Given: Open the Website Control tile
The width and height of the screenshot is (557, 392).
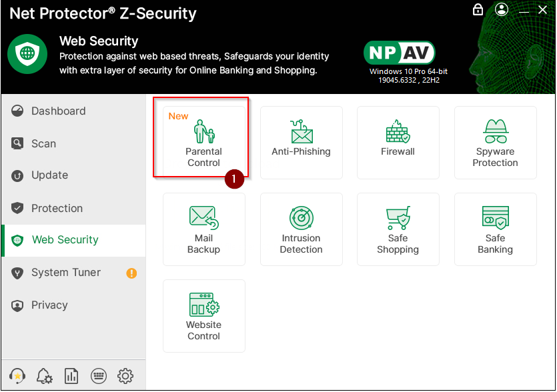Looking at the screenshot, I should (x=203, y=315).
